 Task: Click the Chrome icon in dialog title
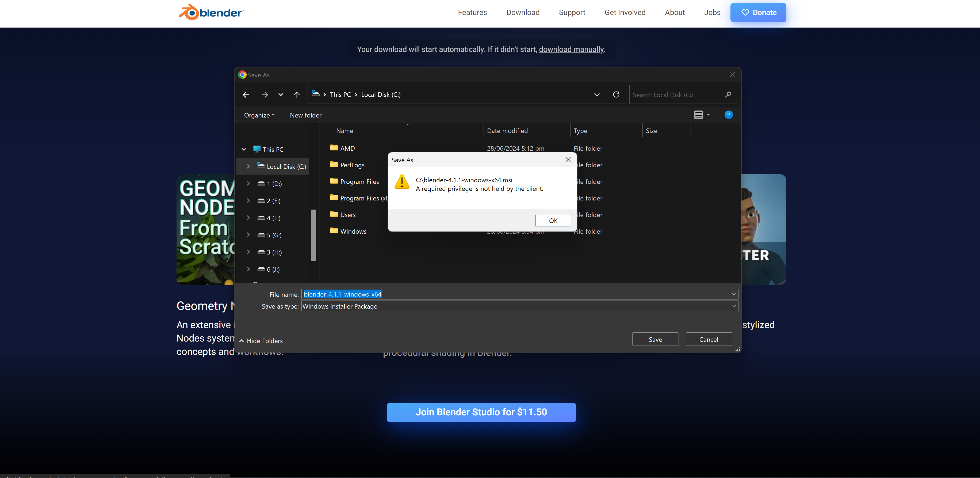242,75
